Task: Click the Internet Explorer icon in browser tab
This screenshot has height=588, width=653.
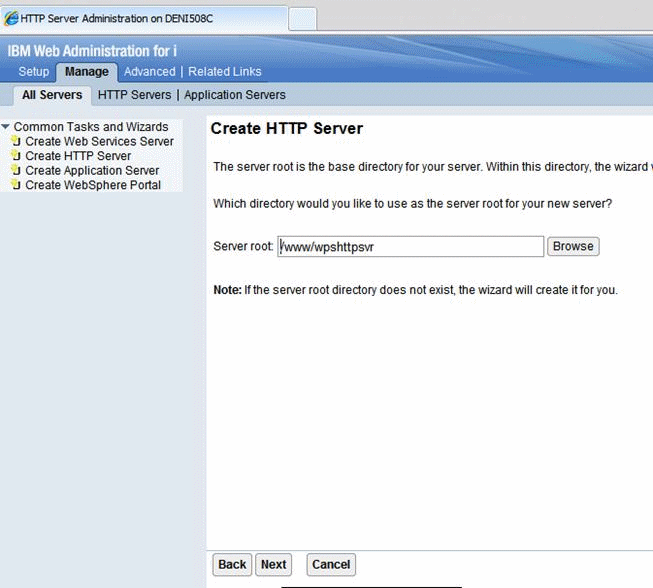Action: click(11, 18)
